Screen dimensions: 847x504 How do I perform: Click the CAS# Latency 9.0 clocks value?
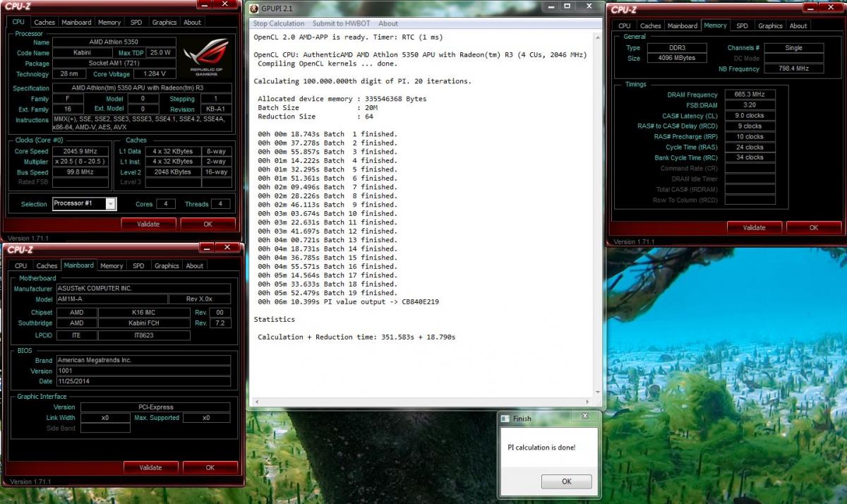750,116
